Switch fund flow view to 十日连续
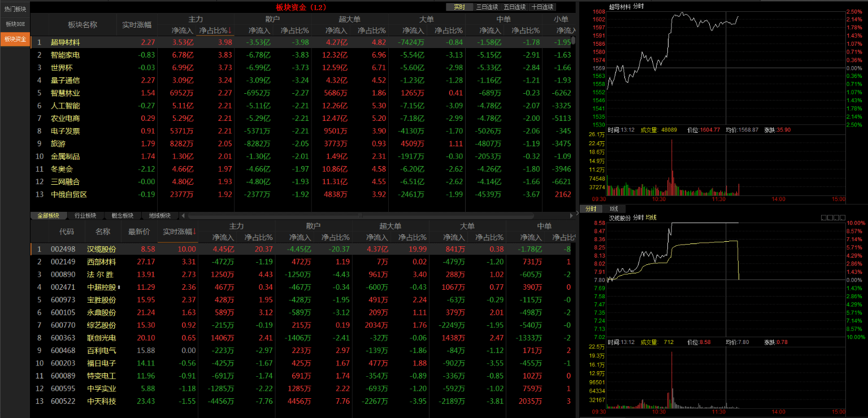Viewport: 868px width, 418px height. pyautogui.click(x=542, y=7)
